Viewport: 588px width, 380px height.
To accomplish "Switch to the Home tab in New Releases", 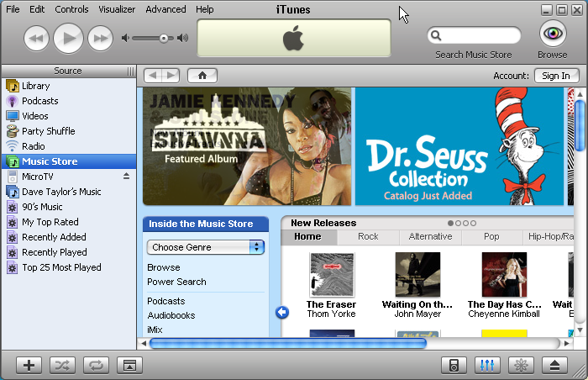I will (309, 236).
